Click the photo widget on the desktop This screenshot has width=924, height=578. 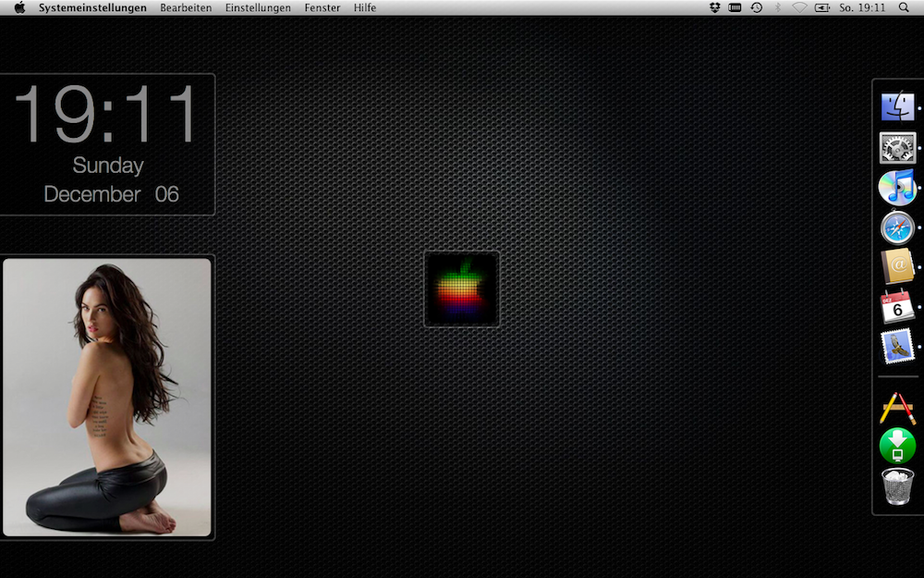(x=106, y=397)
